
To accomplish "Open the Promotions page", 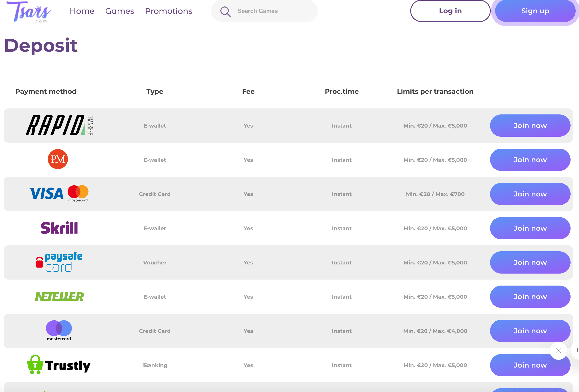I will click(169, 11).
